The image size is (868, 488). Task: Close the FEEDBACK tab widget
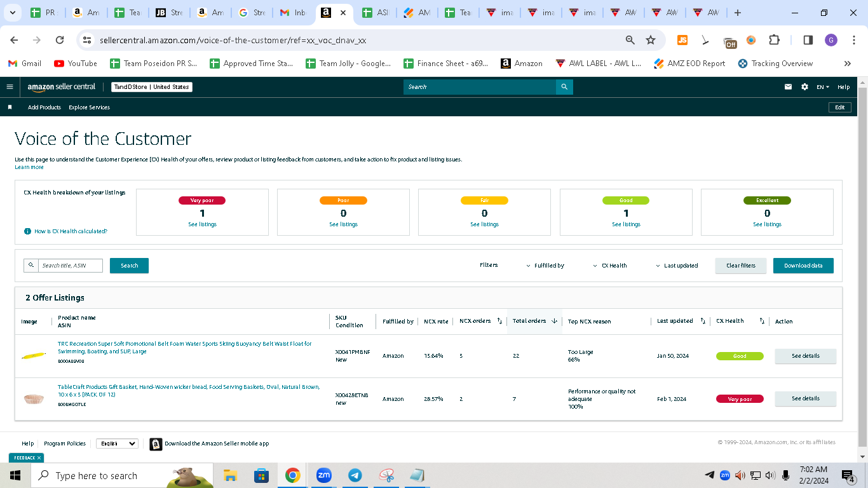point(39,457)
